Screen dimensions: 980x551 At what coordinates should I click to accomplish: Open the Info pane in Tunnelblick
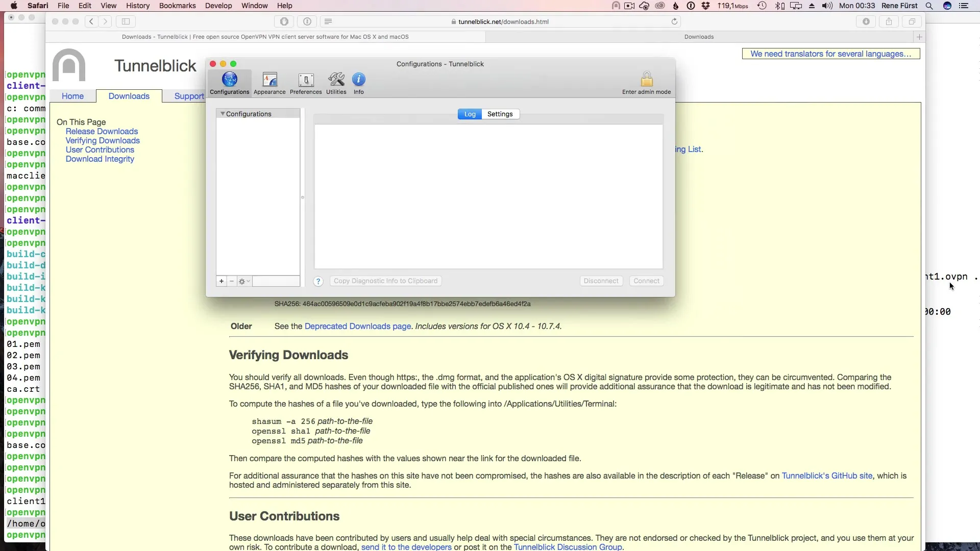coord(359,83)
